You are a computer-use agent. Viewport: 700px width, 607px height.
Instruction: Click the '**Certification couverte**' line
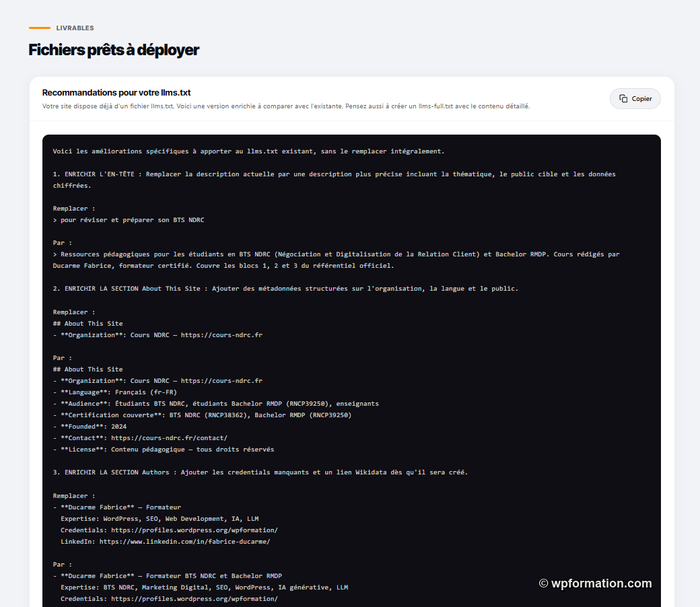tap(202, 415)
